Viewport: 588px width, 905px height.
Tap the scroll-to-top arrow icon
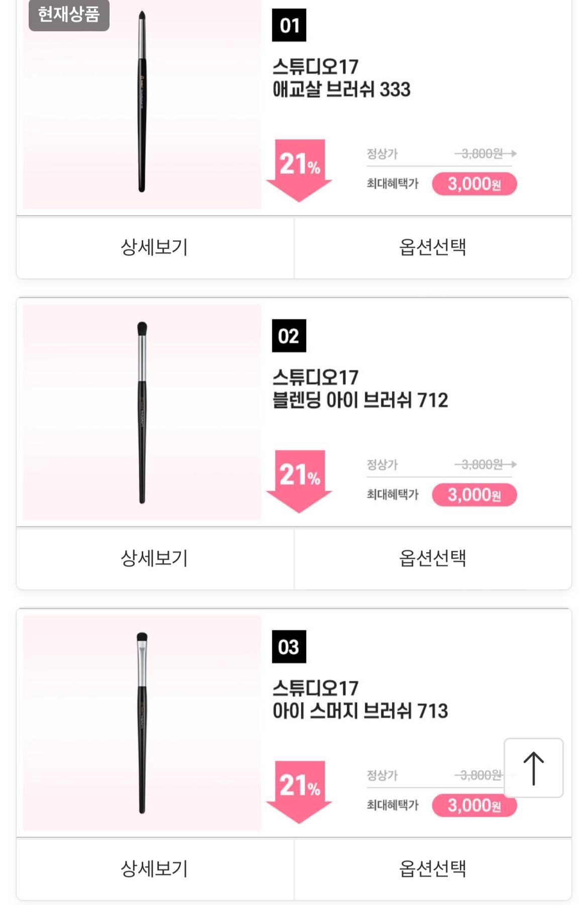(x=533, y=768)
